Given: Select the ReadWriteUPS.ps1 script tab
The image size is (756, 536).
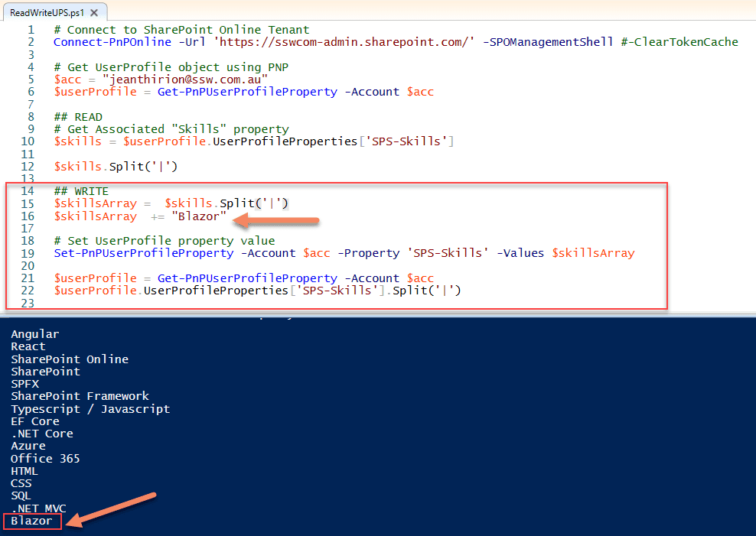Looking at the screenshot, I should (46, 13).
